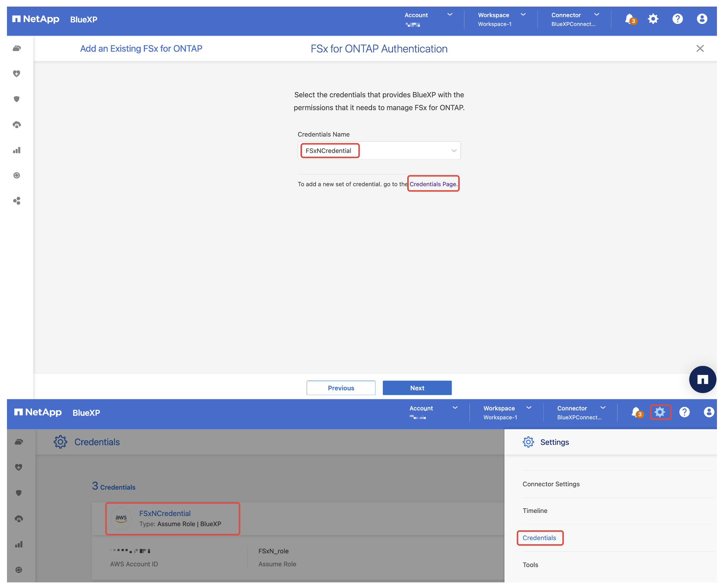
Task: Click the highlighted settings gear above the Settings panel
Action: [x=660, y=412]
